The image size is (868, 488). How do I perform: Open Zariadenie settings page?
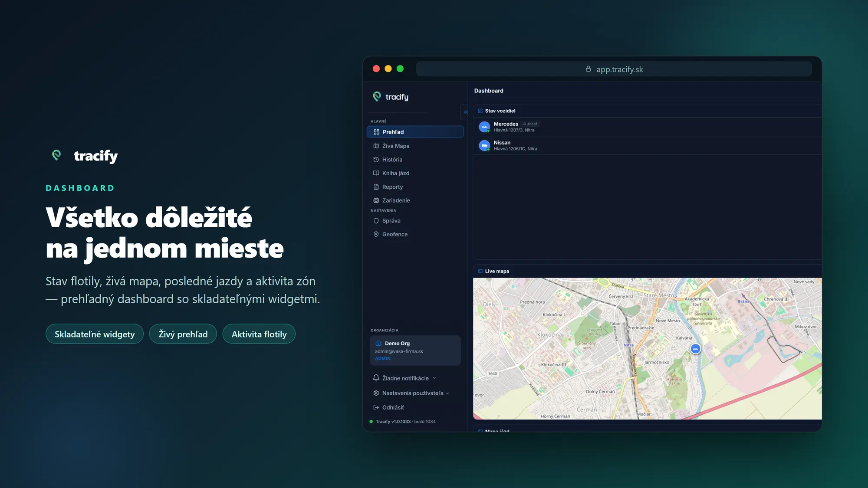click(x=415, y=200)
